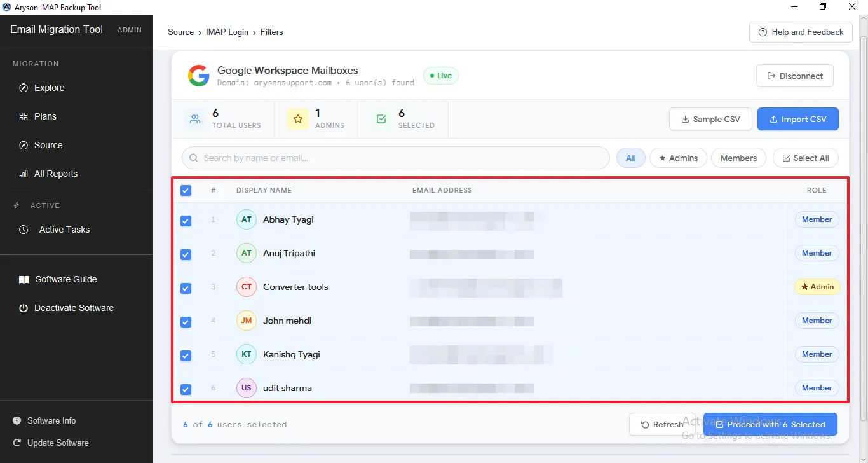Uncheck the Abhay Tyagi checkbox
This screenshot has height=463, width=868.
pyautogui.click(x=186, y=221)
